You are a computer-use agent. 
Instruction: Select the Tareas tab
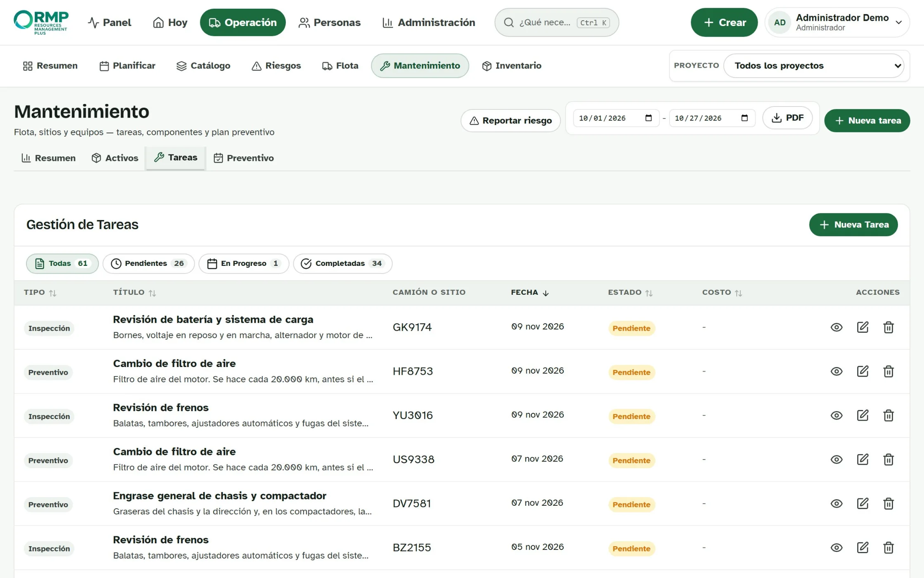click(175, 158)
